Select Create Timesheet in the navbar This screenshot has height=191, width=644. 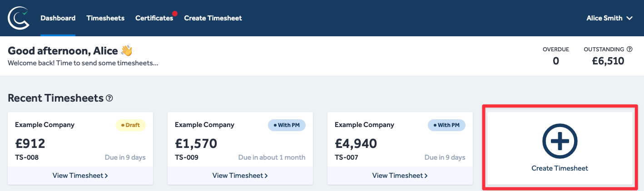(213, 18)
